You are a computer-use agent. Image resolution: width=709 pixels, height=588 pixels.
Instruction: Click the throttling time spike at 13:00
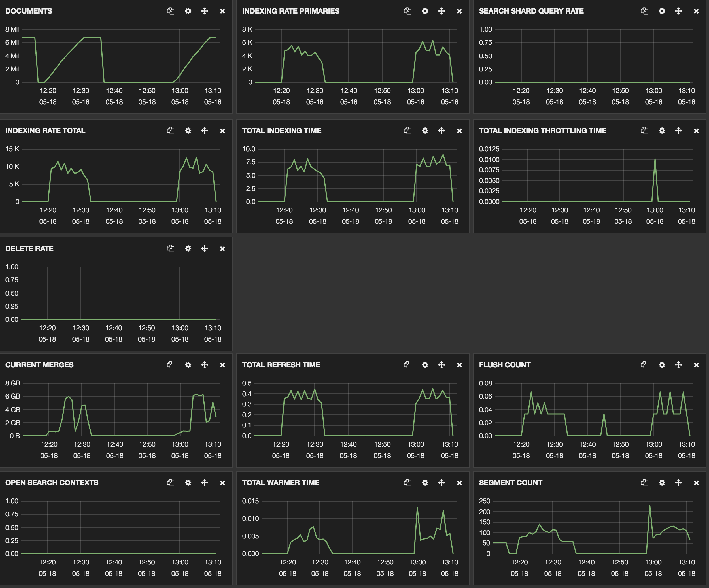655,159
